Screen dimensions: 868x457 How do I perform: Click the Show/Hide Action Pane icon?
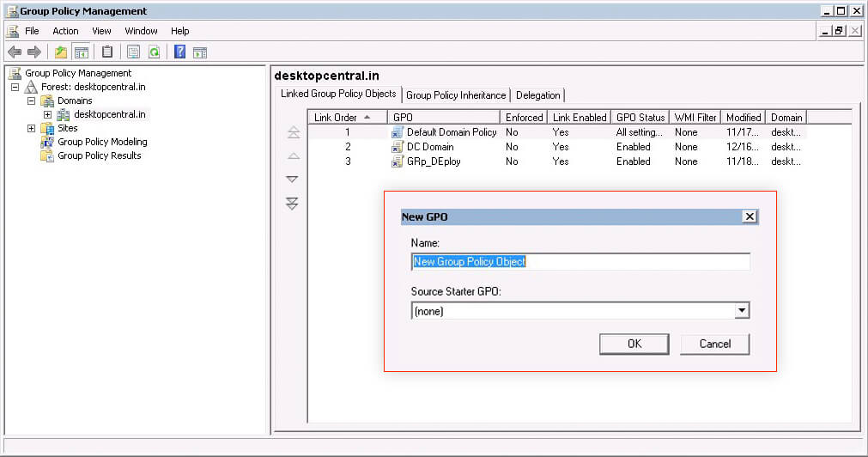200,52
